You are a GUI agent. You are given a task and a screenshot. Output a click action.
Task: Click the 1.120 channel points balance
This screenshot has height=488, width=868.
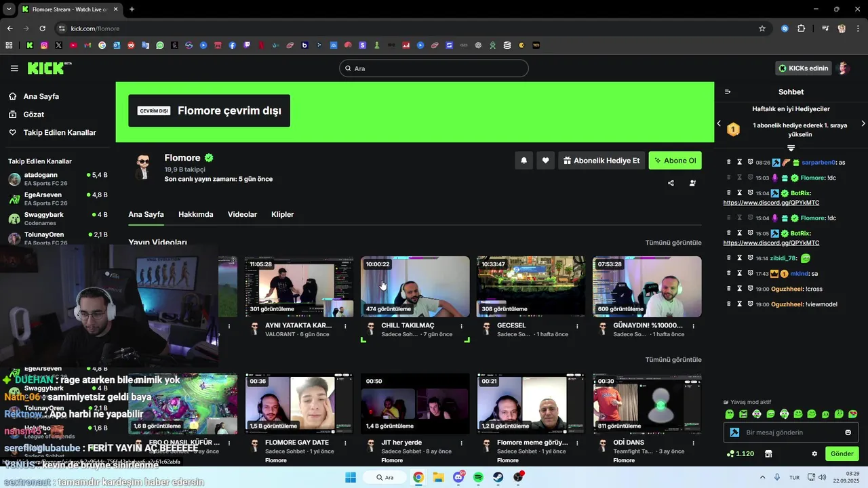(x=740, y=453)
